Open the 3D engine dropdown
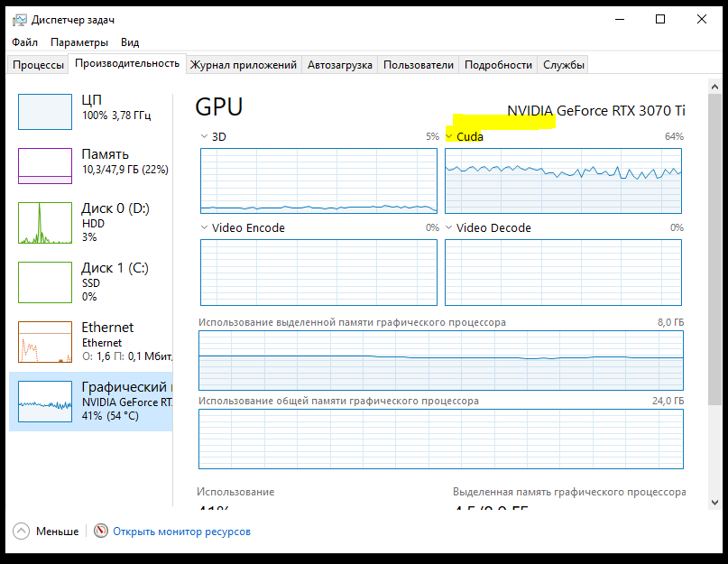This screenshot has height=564, width=728. (204, 136)
